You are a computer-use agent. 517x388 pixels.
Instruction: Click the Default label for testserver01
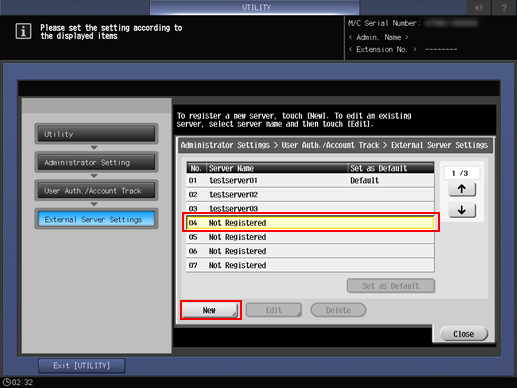(x=364, y=180)
